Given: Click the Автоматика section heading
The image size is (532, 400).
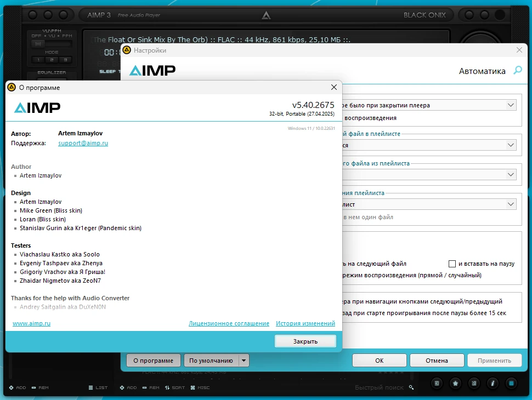Looking at the screenshot, I should (482, 71).
